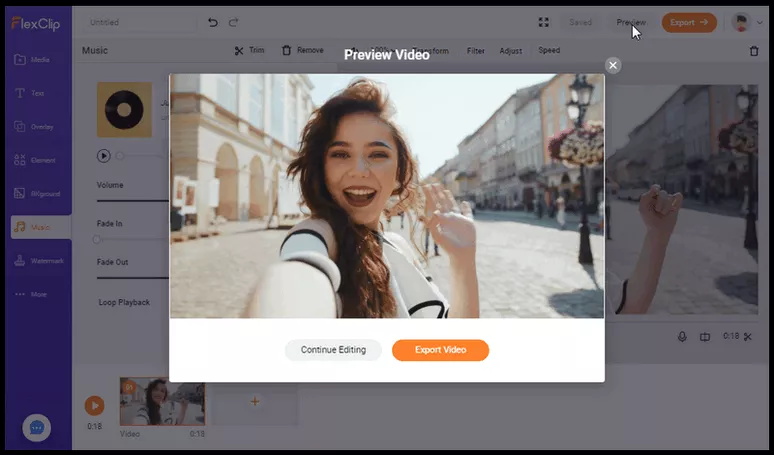Click the Saved status text
Viewport: 774px width, 455px height.
(x=580, y=22)
